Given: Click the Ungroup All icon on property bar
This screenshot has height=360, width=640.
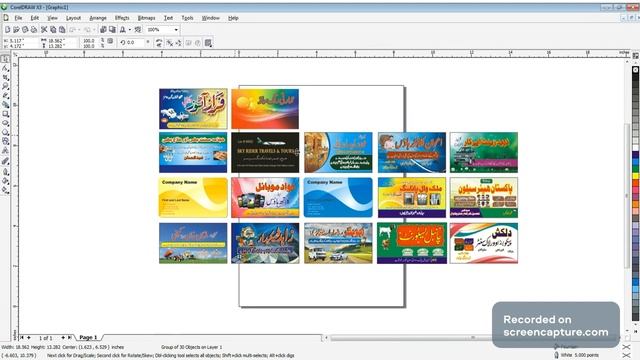Looking at the screenshot, I should coord(178,42).
